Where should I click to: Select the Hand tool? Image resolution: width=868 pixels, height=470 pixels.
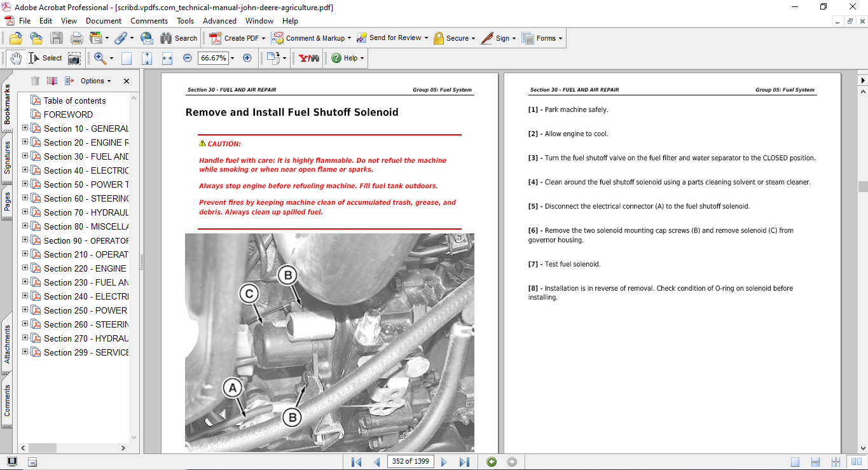[x=15, y=57]
